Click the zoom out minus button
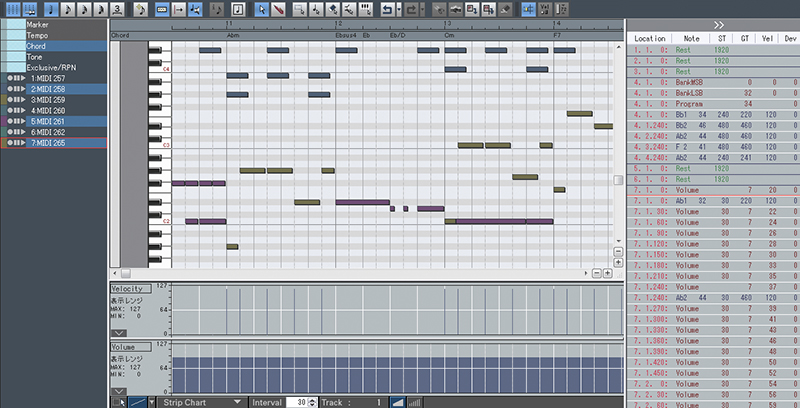The image size is (800, 408). (596, 272)
